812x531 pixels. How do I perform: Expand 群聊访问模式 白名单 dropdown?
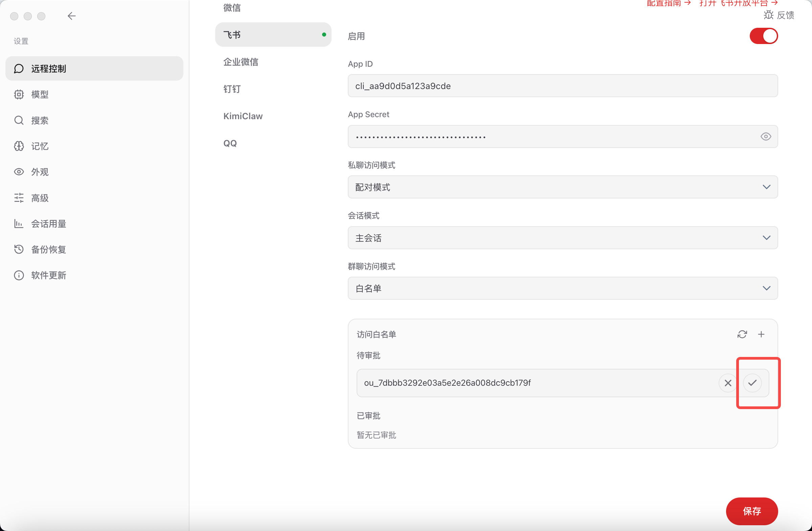pyautogui.click(x=563, y=288)
